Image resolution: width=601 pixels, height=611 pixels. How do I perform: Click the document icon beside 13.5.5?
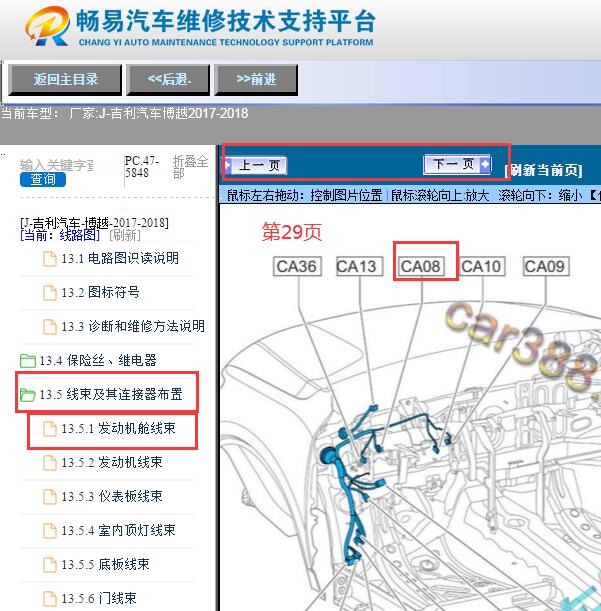[x=49, y=564]
